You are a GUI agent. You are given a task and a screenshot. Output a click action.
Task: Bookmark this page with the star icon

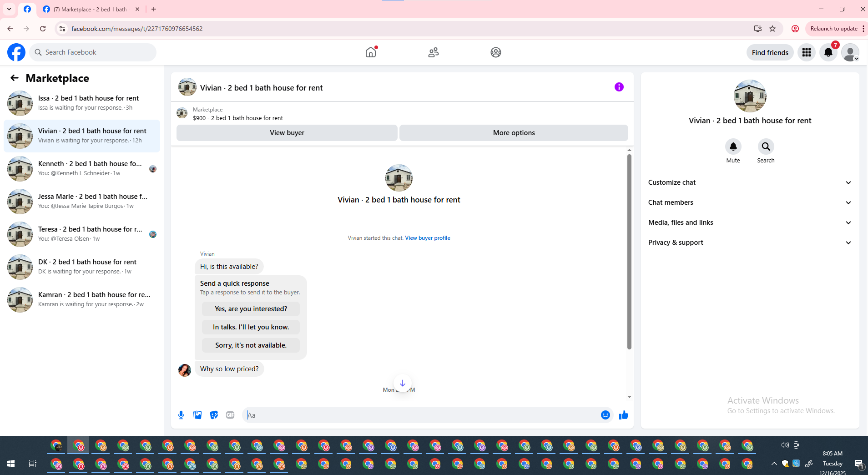(772, 29)
